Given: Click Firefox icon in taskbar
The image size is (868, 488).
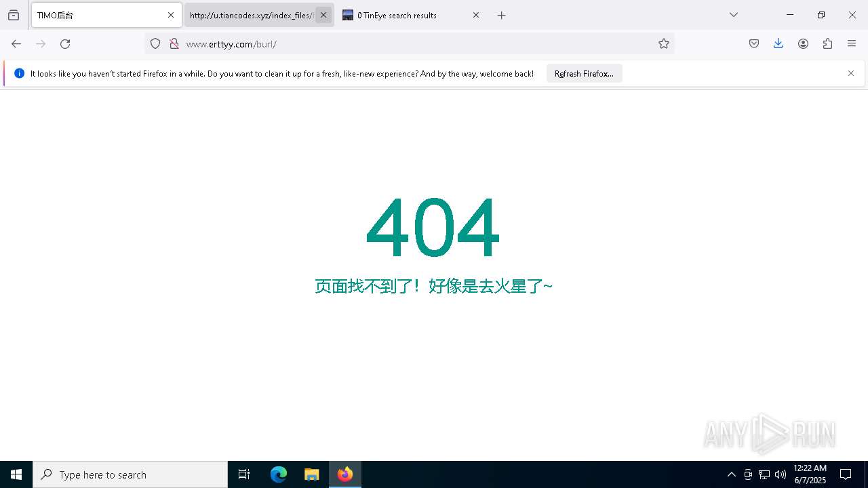Looking at the screenshot, I should 345,474.
